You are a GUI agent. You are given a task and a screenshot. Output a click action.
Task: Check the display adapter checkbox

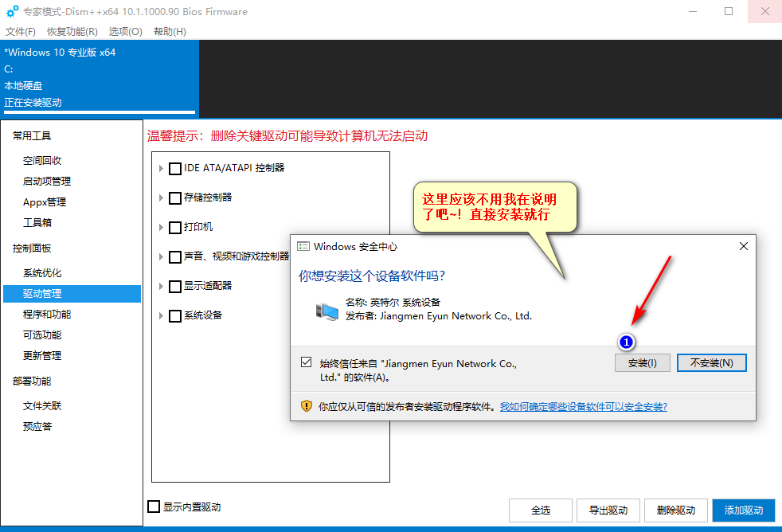[x=175, y=286]
